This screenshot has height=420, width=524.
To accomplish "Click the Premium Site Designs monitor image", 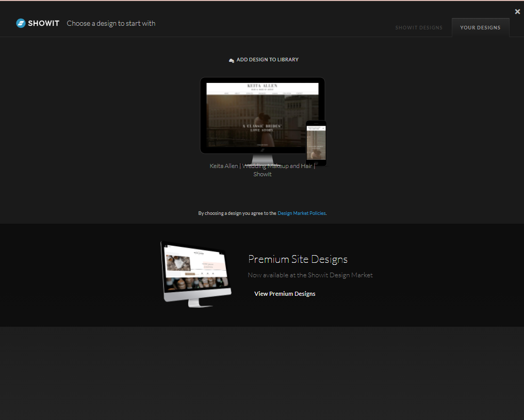I will 196,274.
